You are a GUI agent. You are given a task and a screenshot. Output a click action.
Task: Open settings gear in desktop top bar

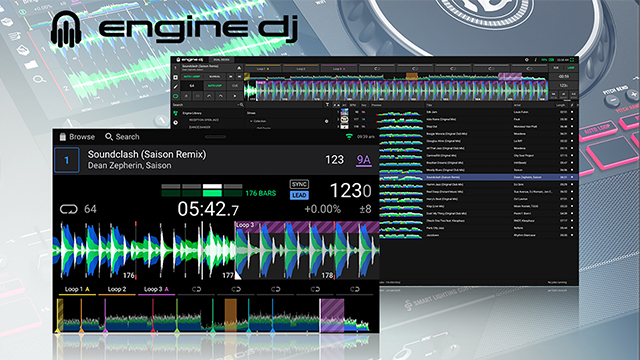(x=527, y=60)
